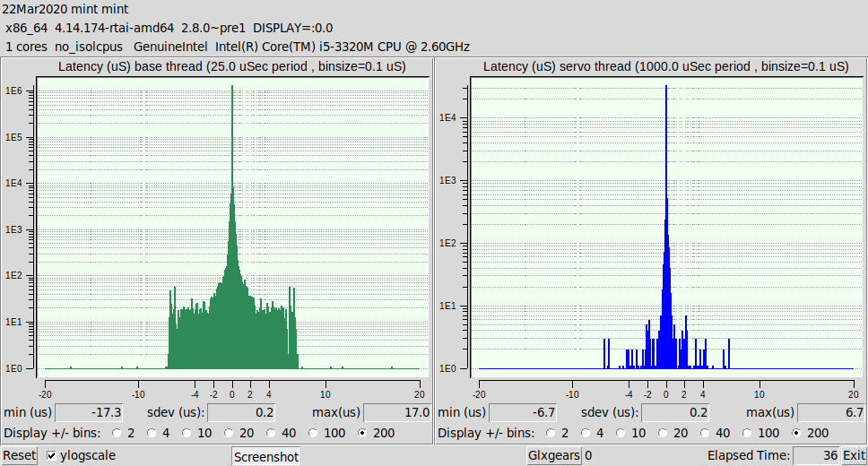This screenshot has width=868, height=466.
Task: Select 200 bins radio for base thread
Action: click(362, 433)
